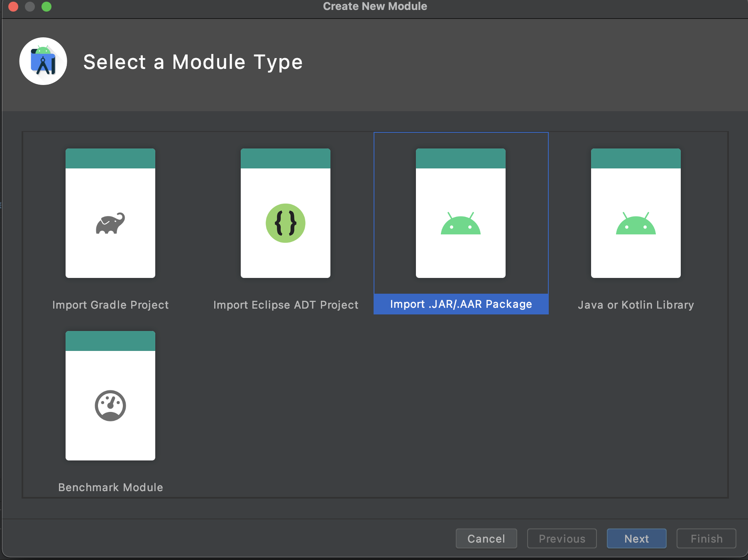Close the Create New Module dialog
This screenshot has height=560, width=748.
pyautogui.click(x=13, y=7)
